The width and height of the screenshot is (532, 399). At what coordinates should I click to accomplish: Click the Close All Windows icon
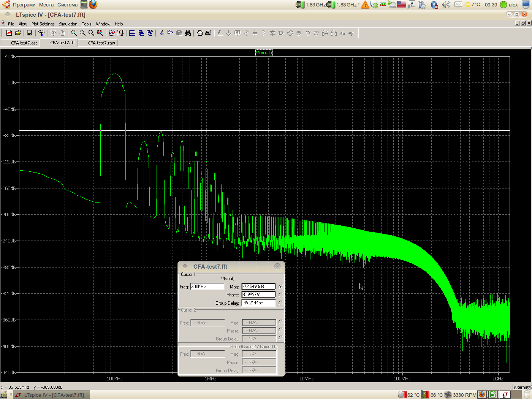150,33
